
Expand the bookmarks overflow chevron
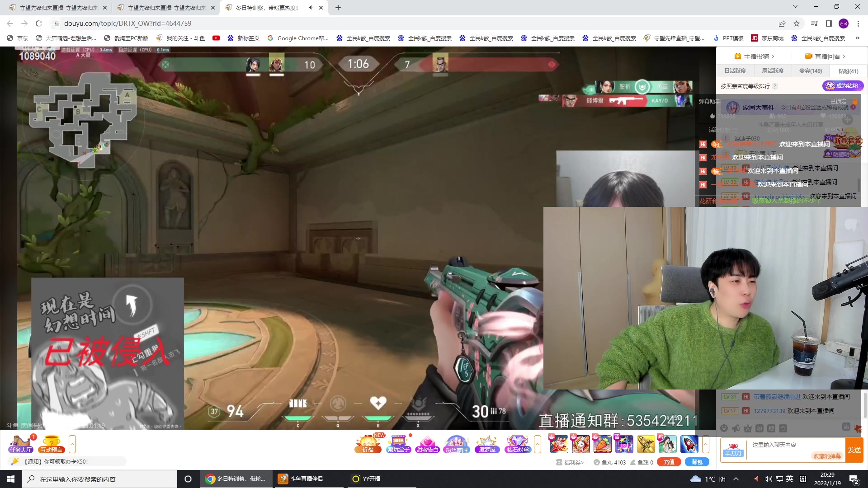pyautogui.click(x=858, y=38)
